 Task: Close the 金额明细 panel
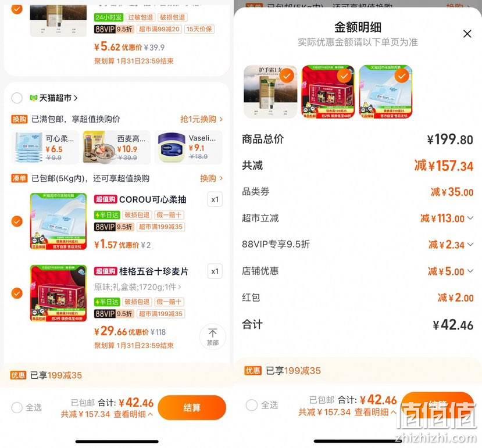pyautogui.click(x=467, y=34)
